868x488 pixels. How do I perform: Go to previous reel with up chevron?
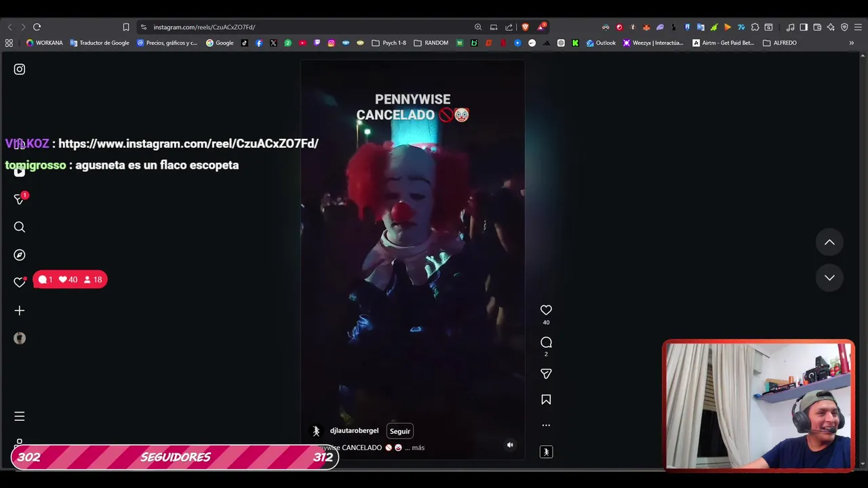tap(829, 242)
